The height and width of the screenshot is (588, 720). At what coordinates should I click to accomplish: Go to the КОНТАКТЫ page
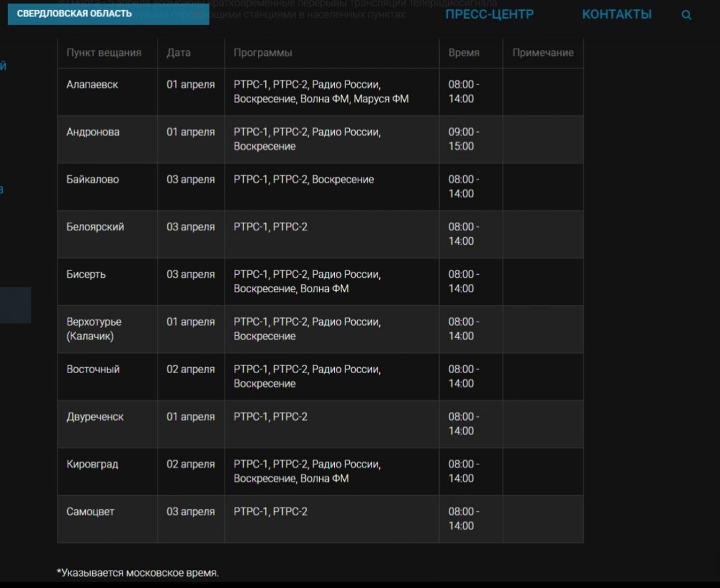tap(616, 14)
